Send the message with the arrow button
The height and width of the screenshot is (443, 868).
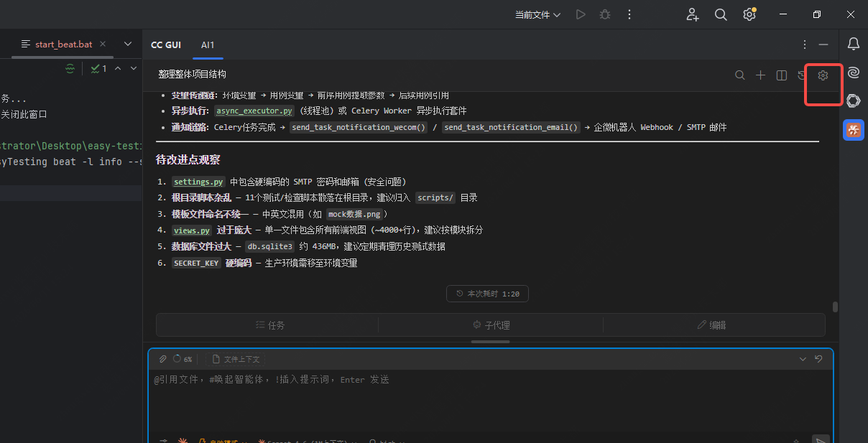(820, 440)
